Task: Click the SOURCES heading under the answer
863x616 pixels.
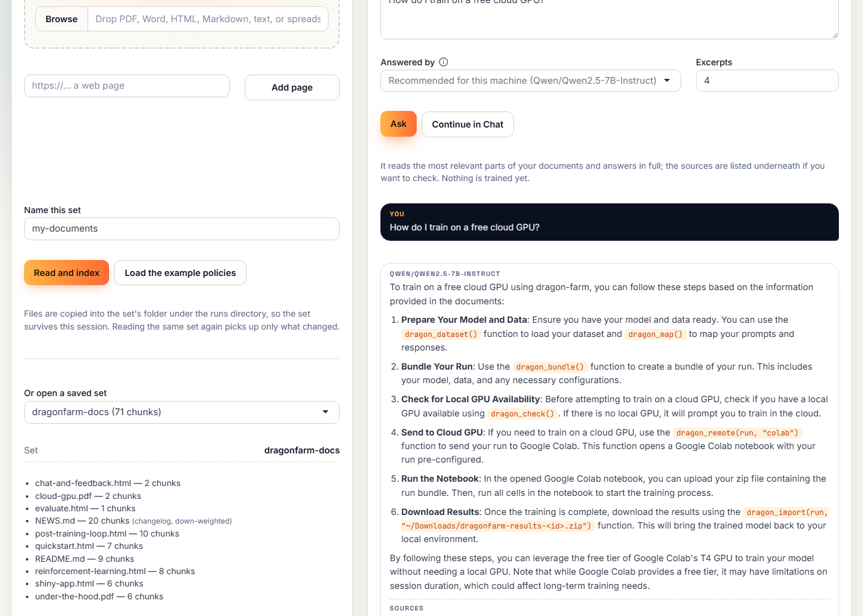Action: 406,608
